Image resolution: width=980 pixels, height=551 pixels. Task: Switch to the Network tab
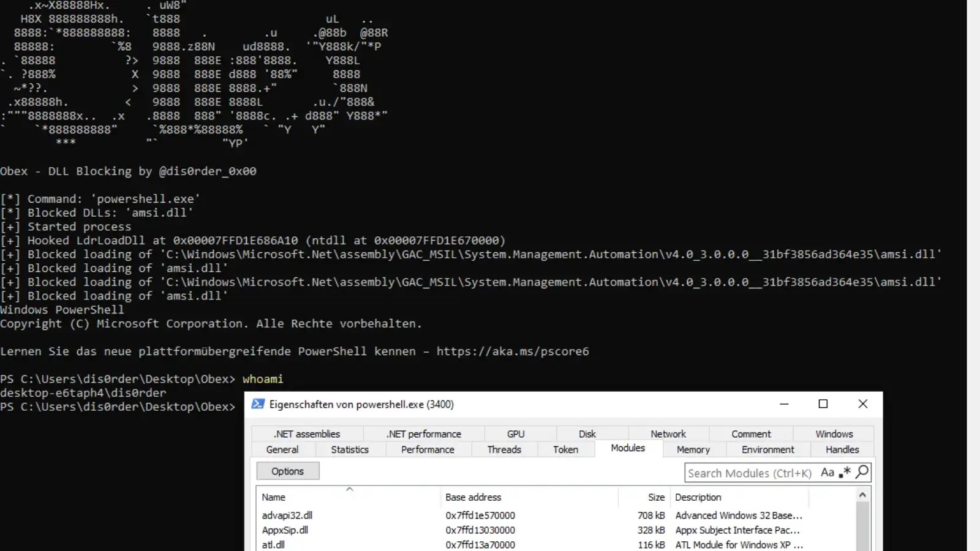pos(668,433)
